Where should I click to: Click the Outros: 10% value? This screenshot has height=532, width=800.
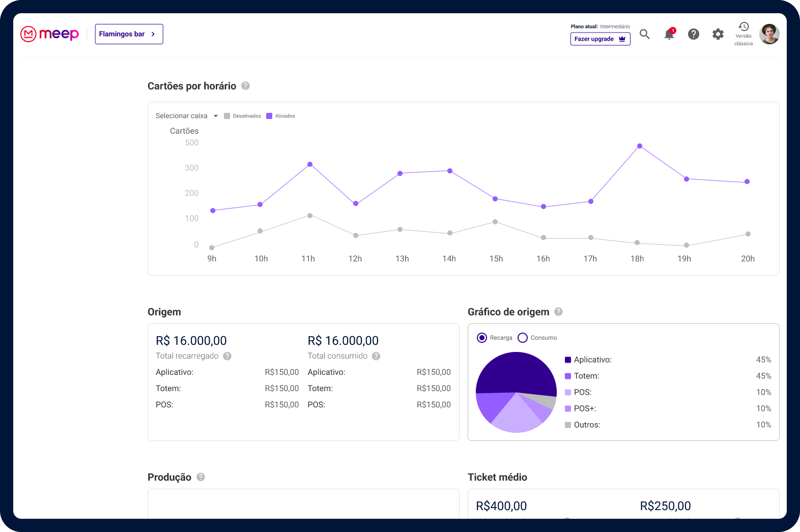[x=763, y=425]
